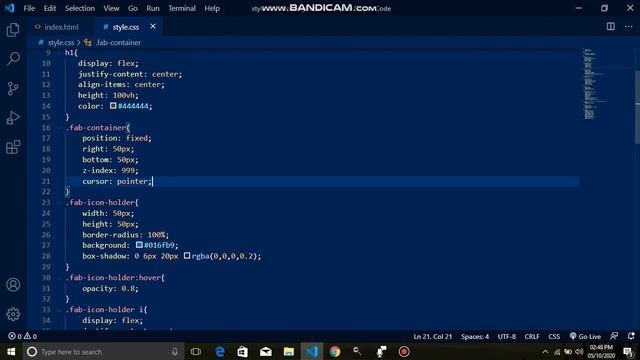Screen dimensions: 640x360
Task: Open the File menu
Action: [x=29, y=8]
